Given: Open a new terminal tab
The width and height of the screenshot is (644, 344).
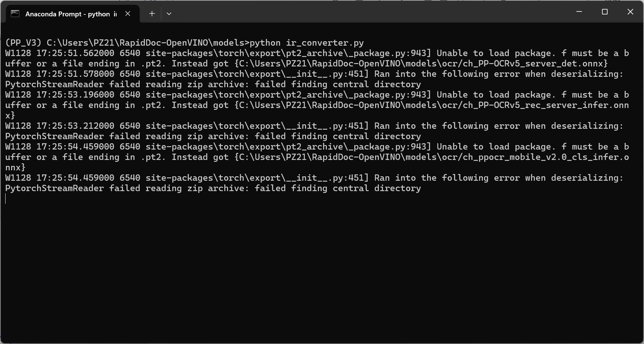Looking at the screenshot, I should point(152,14).
